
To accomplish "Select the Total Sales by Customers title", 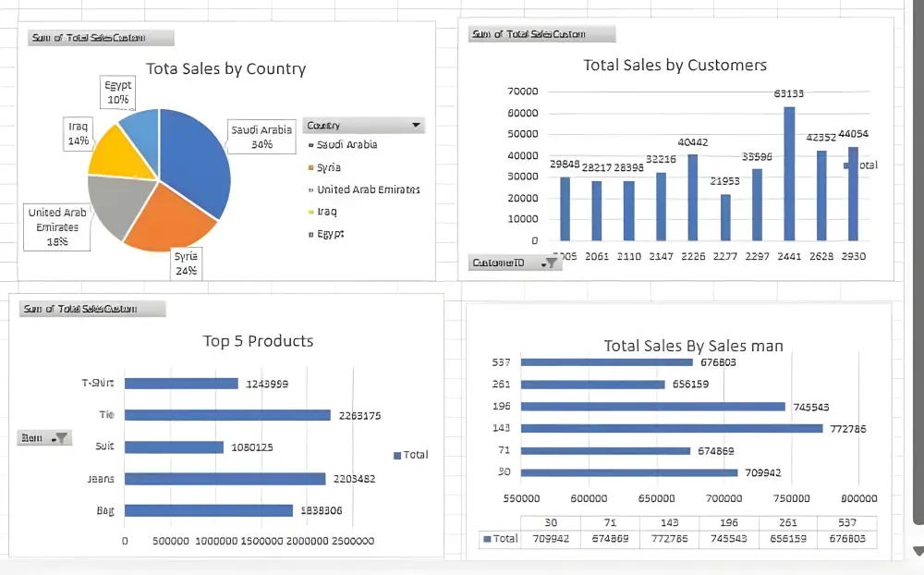I will [675, 65].
